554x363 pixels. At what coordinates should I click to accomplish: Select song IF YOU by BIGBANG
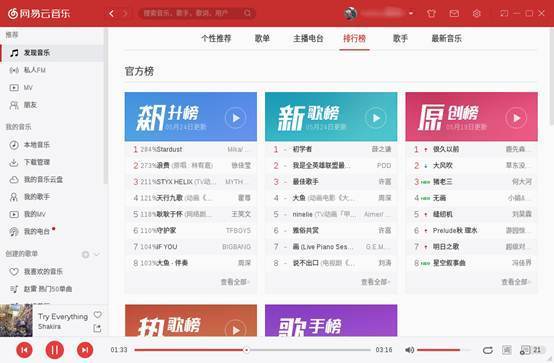pos(191,247)
